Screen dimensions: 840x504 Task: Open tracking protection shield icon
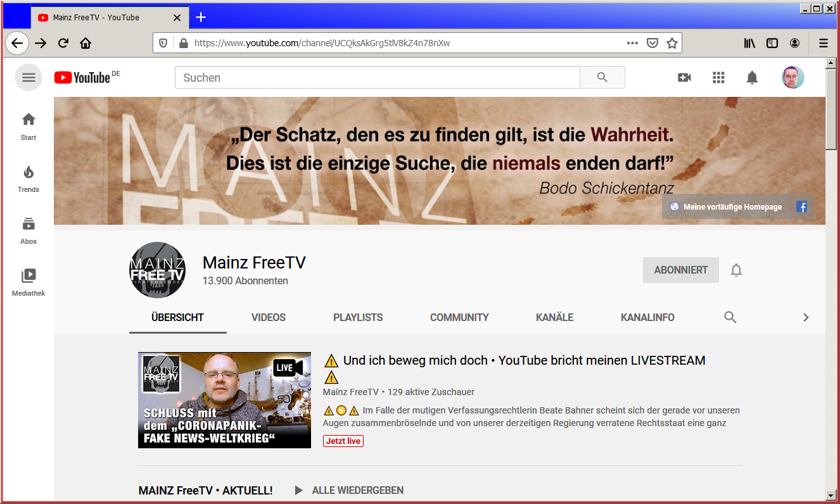tap(163, 43)
